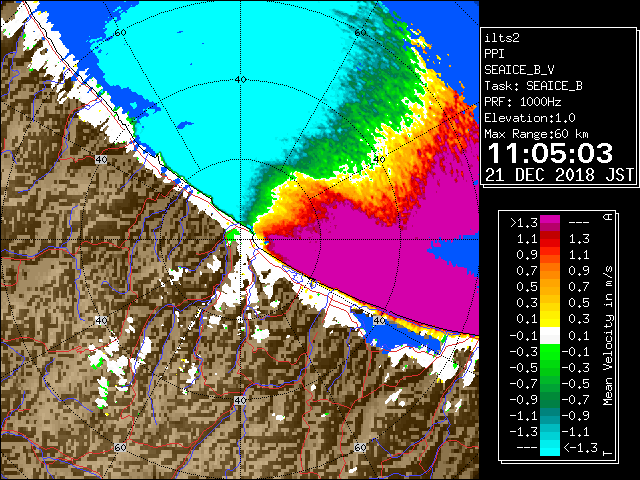Click the 40 km ring label due south over land
This screenshot has height=480, width=640.
240,400
